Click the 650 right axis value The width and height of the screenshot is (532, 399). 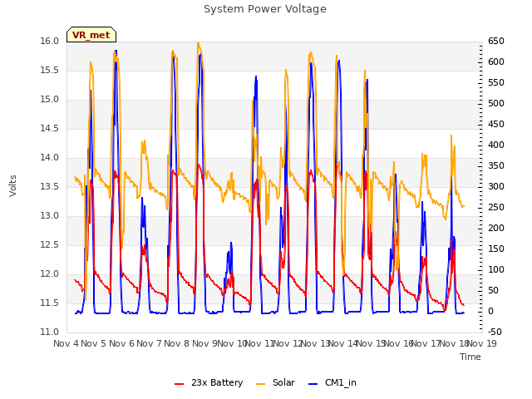click(496, 41)
